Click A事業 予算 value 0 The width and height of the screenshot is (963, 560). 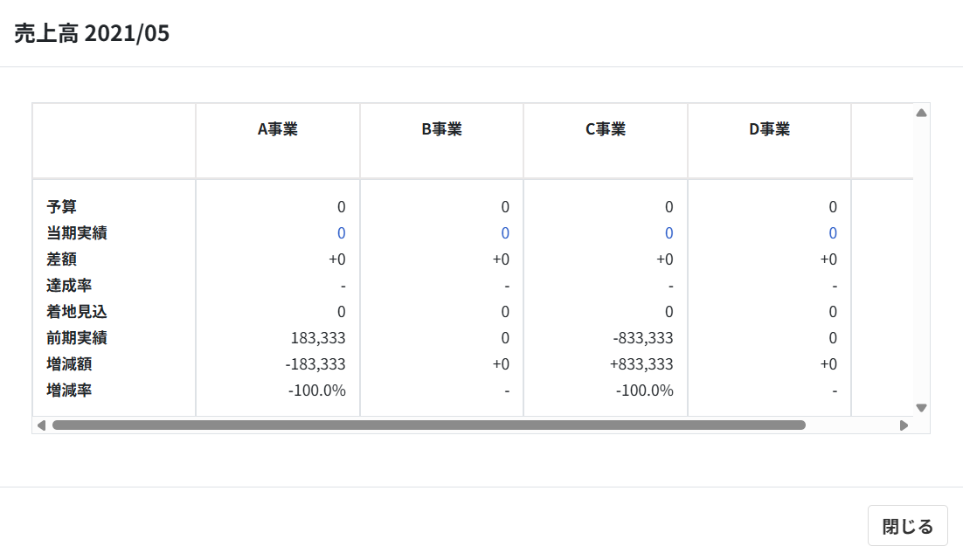tap(342, 207)
